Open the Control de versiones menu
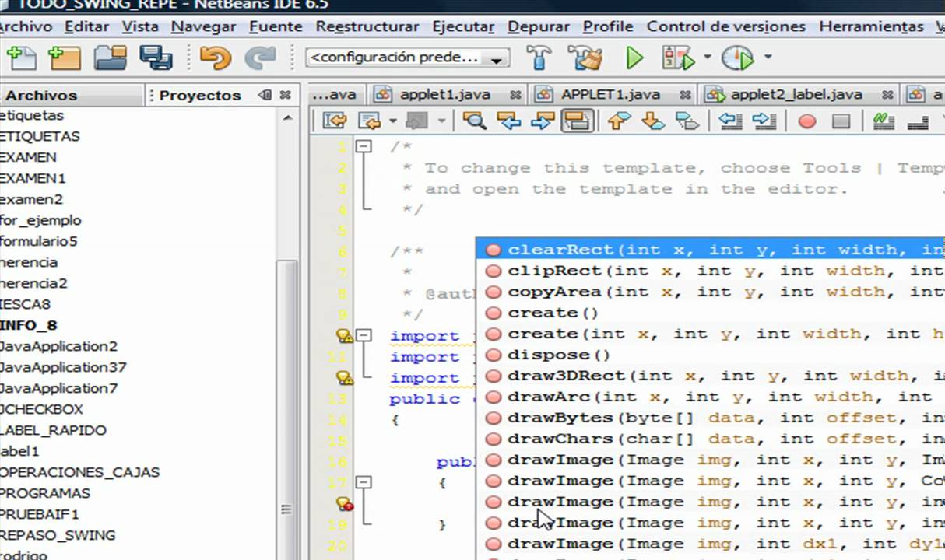Screen dimensions: 945x560 [726, 26]
